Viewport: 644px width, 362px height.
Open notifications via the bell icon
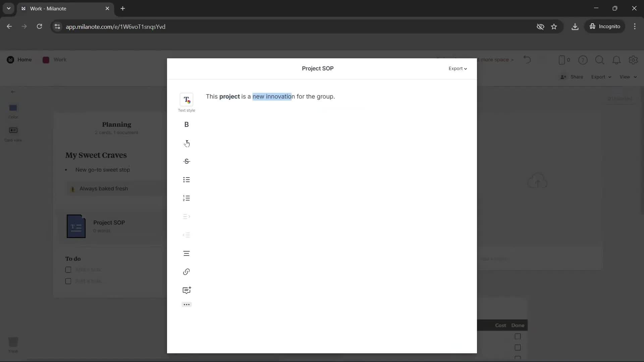coord(617,60)
